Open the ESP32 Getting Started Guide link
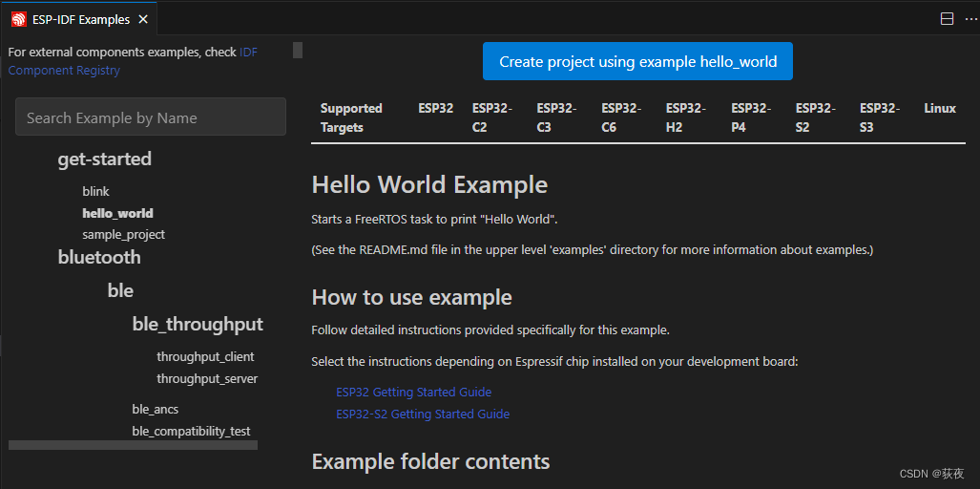The height and width of the screenshot is (489, 980). tap(413, 392)
